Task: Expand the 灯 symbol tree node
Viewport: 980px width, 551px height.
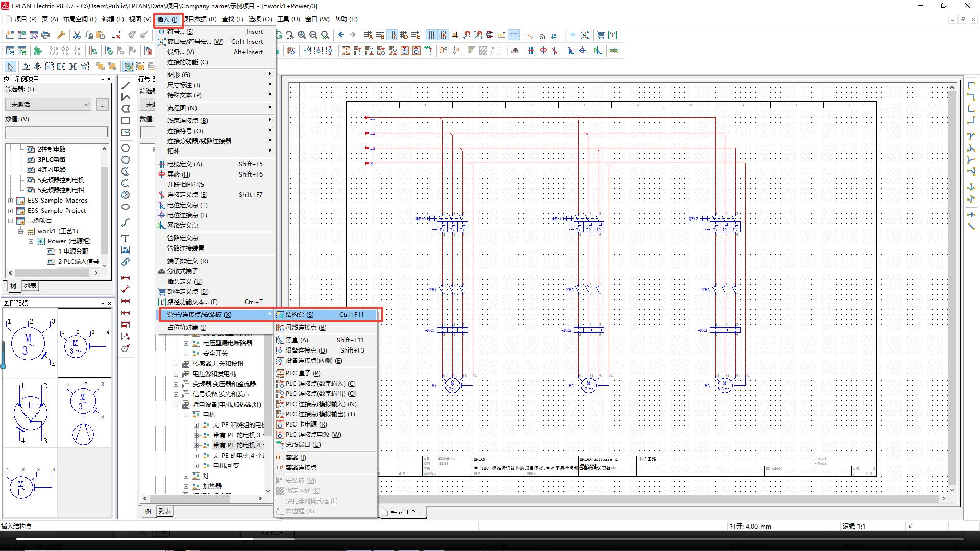Action: pyautogui.click(x=186, y=476)
